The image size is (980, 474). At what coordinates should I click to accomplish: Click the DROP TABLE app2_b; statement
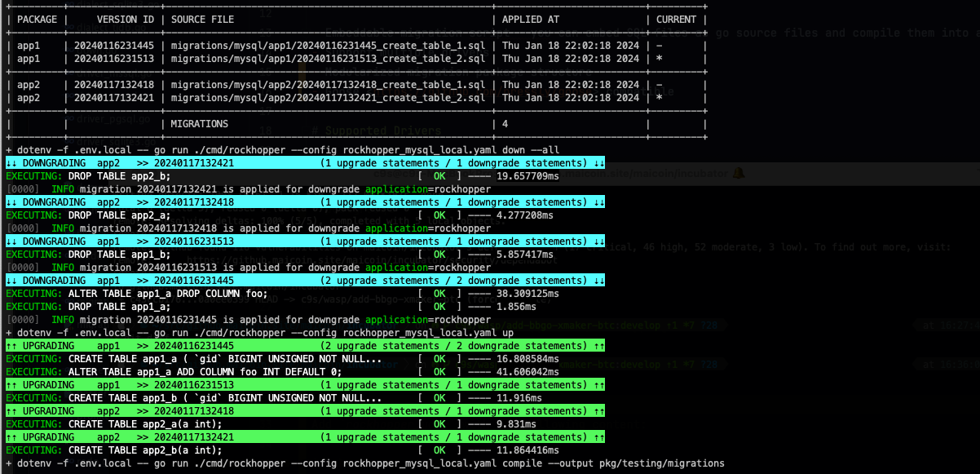121,177
